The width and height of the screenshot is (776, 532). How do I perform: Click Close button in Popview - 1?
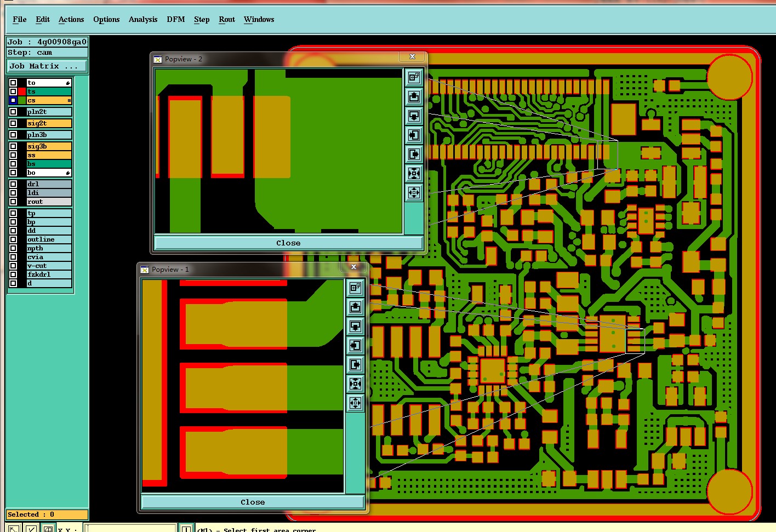click(253, 502)
